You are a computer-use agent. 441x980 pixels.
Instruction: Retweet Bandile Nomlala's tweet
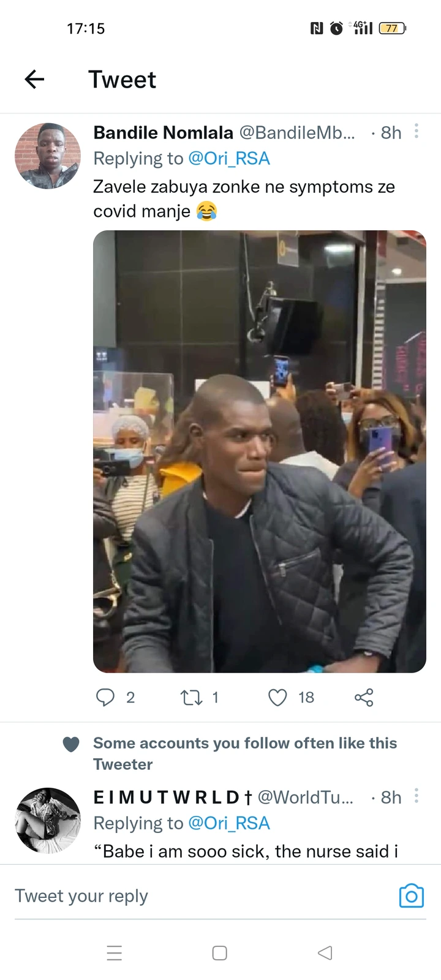click(x=192, y=697)
